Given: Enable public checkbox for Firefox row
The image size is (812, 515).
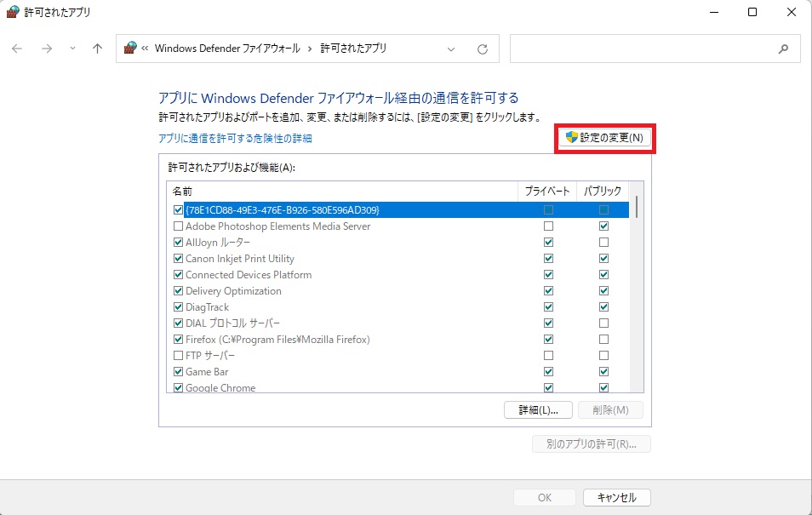Looking at the screenshot, I should [x=603, y=340].
